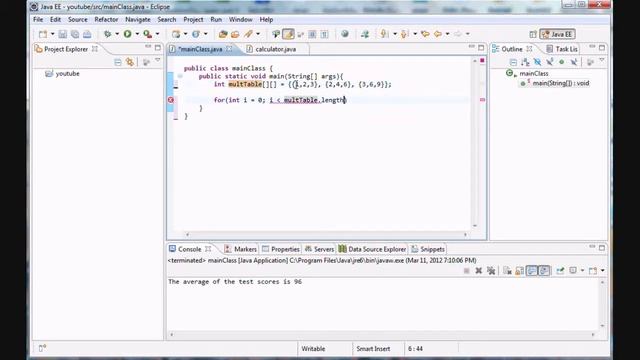
Task: Open the Navigate menu
Action: click(x=138, y=20)
